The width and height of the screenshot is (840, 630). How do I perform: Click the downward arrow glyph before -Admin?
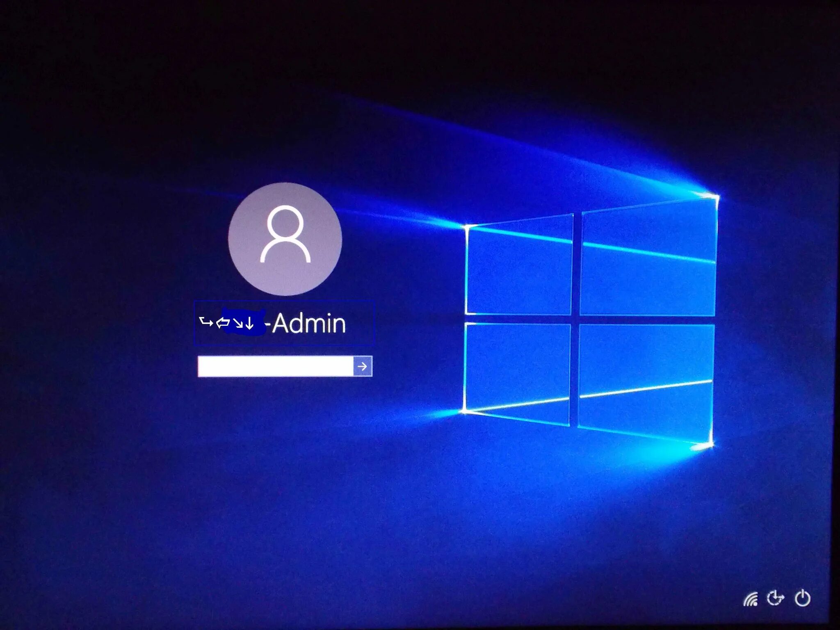[249, 324]
